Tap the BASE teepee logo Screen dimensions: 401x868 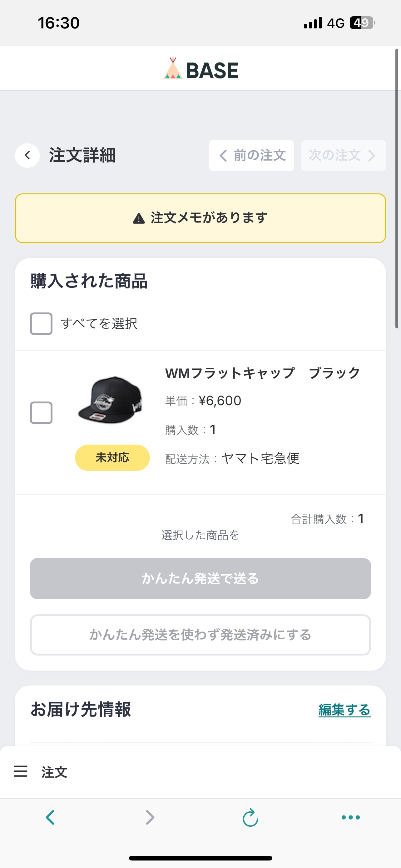[173, 69]
